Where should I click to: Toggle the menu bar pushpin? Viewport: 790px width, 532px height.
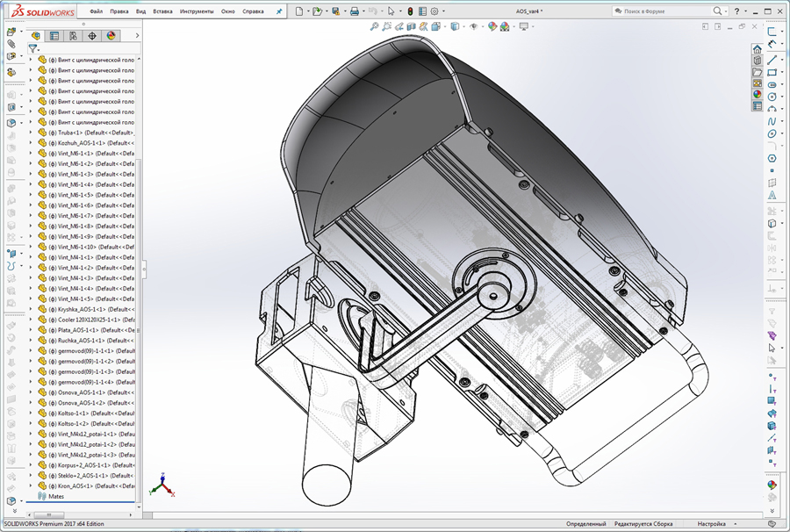(x=278, y=10)
